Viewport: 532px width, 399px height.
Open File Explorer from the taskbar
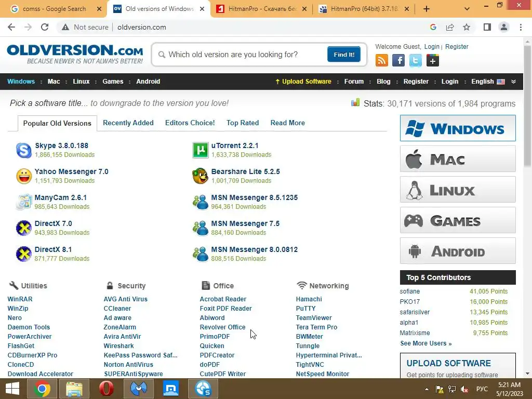tap(74, 389)
